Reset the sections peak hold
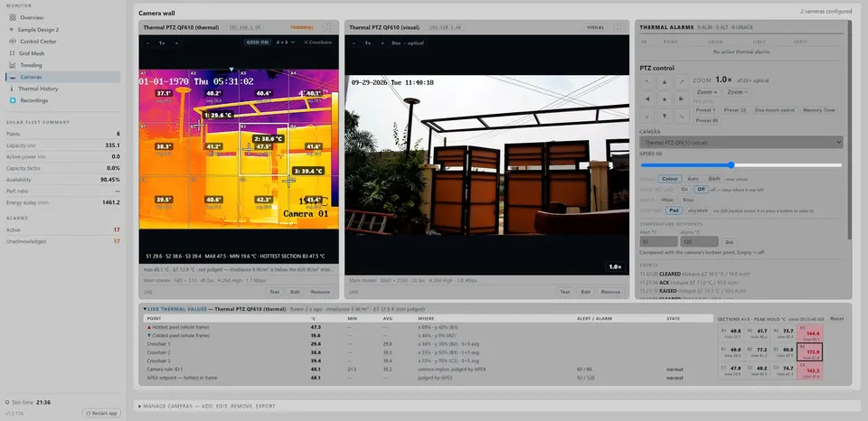Image resolution: width=868 pixels, height=421 pixels. [x=837, y=319]
